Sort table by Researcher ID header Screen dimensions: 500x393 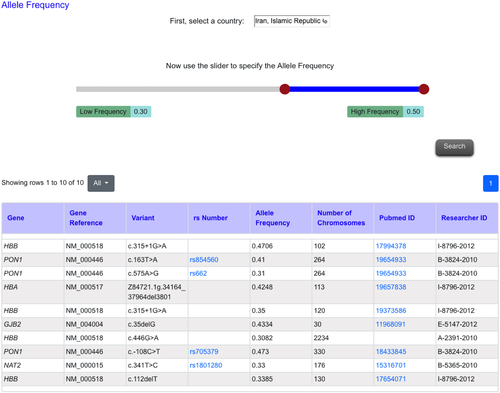point(464,218)
